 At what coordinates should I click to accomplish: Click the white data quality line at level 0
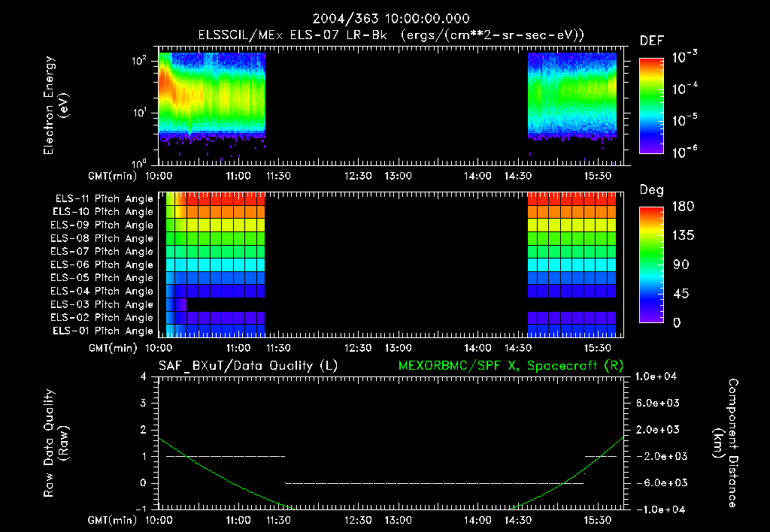pyautogui.click(x=435, y=483)
